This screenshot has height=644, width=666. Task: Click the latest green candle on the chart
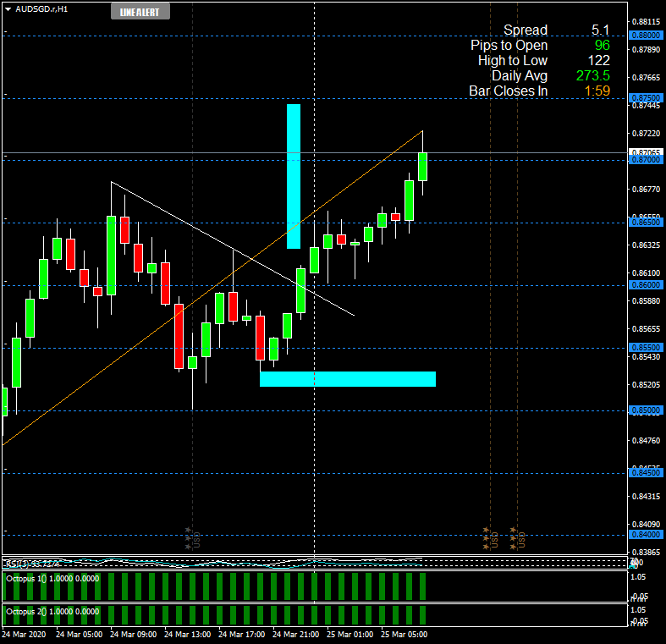[422, 167]
